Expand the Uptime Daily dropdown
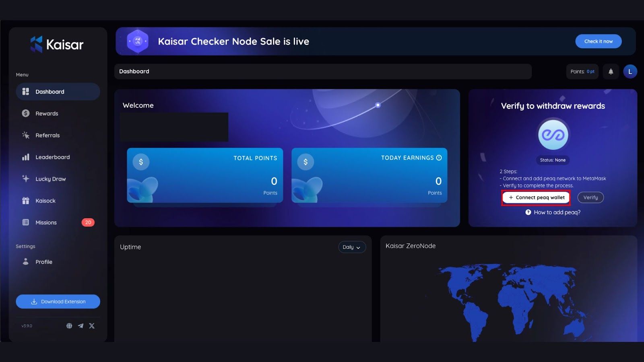The width and height of the screenshot is (644, 362). tap(352, 247)
